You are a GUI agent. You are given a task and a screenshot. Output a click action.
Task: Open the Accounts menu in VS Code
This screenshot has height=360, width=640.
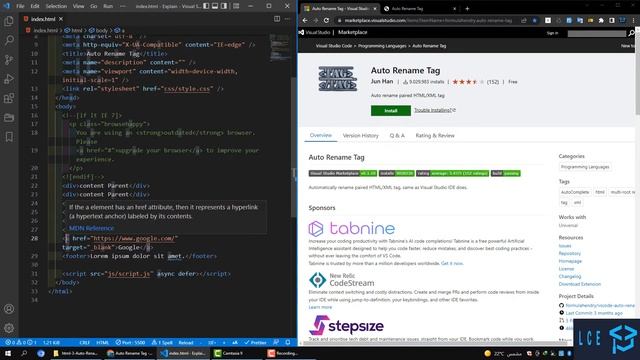[x=9, y=309]
